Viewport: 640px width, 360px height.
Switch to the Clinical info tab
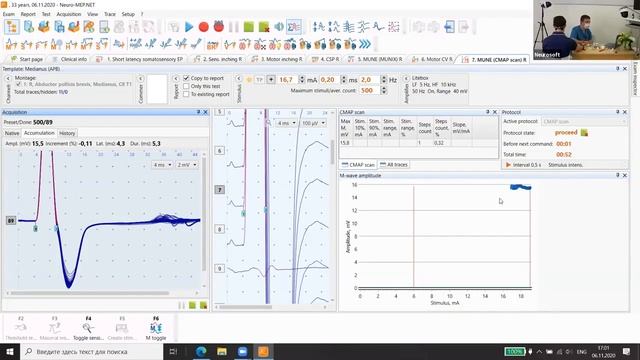[x=69, y=59]
